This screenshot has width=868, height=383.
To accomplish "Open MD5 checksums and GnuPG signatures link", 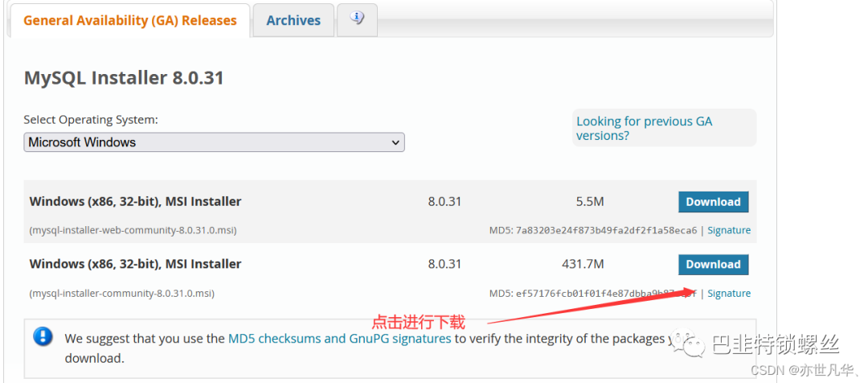I will point(339,338).
